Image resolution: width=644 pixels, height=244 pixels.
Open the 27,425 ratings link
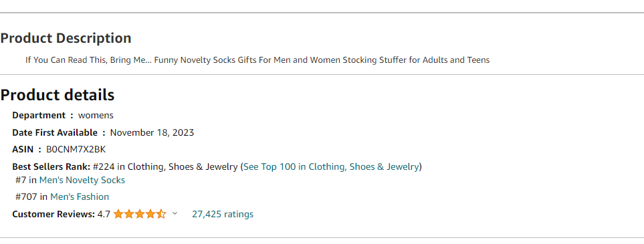[223, 214]
